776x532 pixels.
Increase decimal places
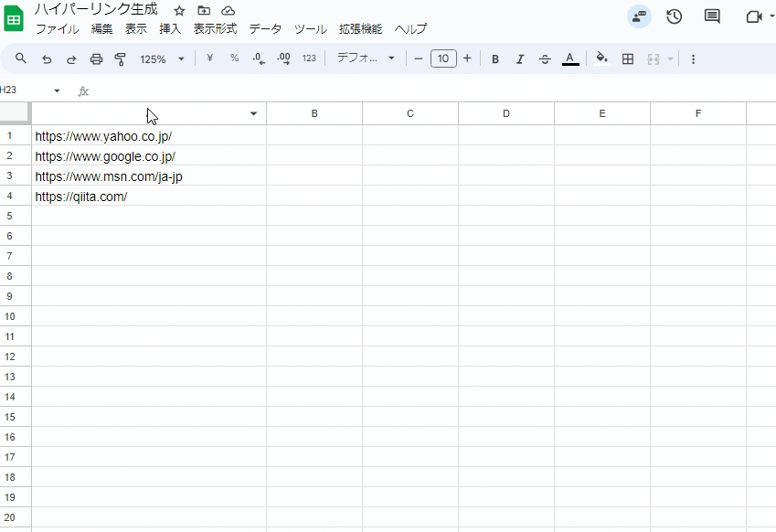283,59
